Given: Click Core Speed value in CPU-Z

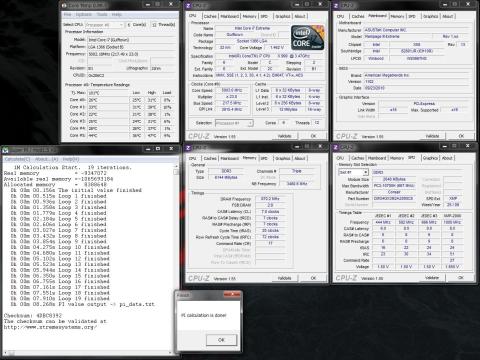Looking at the screenshot, I should tap(232, 90).
